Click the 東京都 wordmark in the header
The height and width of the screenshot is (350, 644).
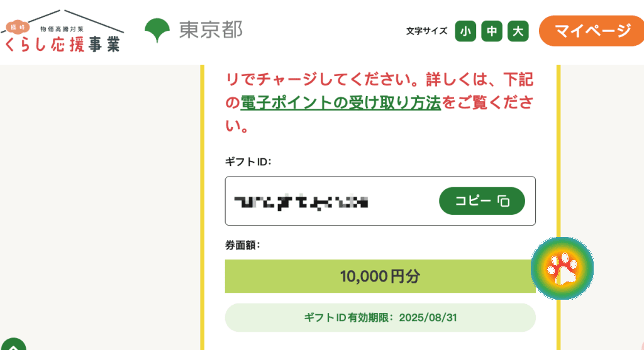[x=211, y=30]
